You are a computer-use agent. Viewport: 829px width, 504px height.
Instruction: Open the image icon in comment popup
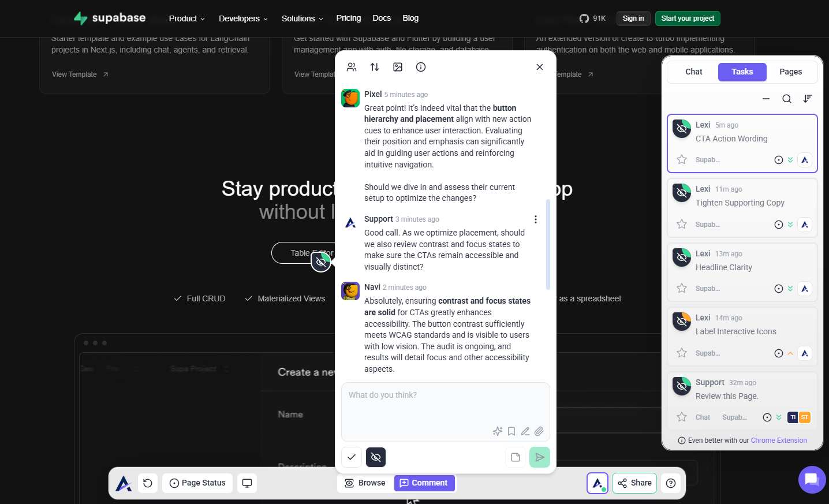(398, 67)
